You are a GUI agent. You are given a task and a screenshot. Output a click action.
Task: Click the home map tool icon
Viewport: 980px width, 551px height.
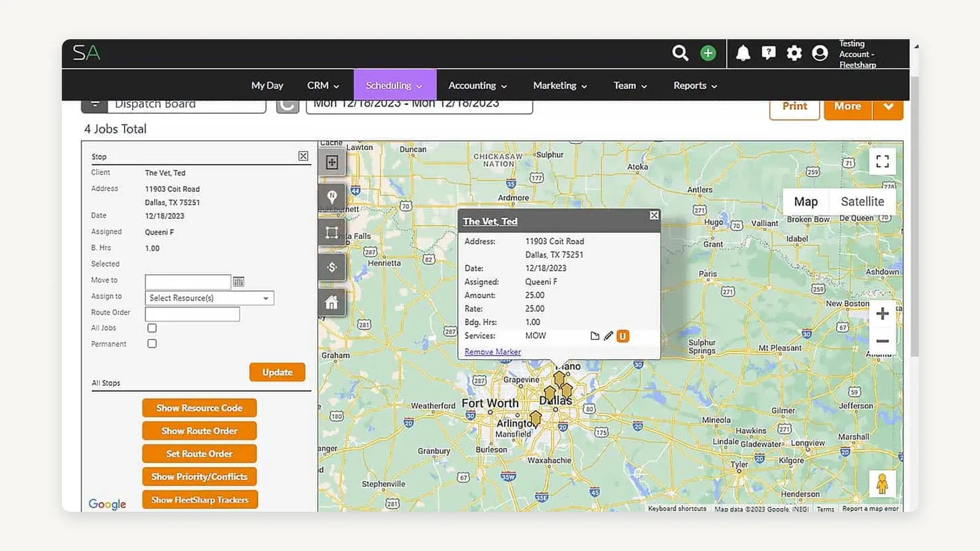332,302
